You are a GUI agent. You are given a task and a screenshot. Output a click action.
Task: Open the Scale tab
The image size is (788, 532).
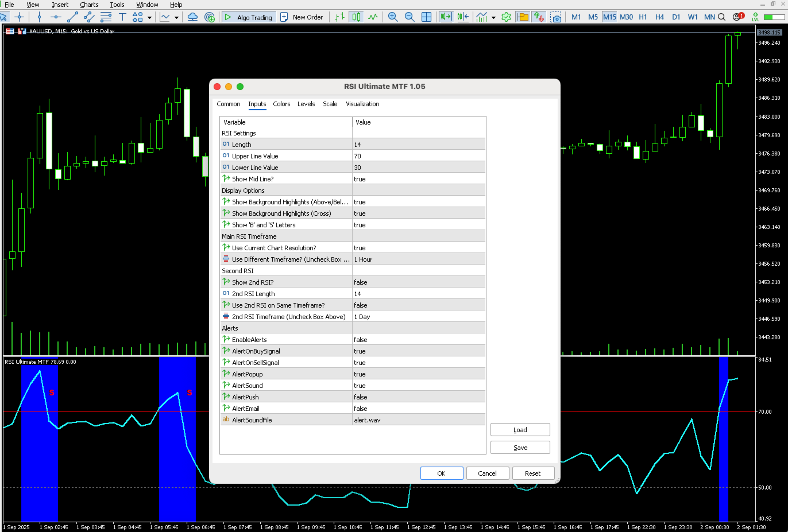pyautogui.click(x=330, y=104)
